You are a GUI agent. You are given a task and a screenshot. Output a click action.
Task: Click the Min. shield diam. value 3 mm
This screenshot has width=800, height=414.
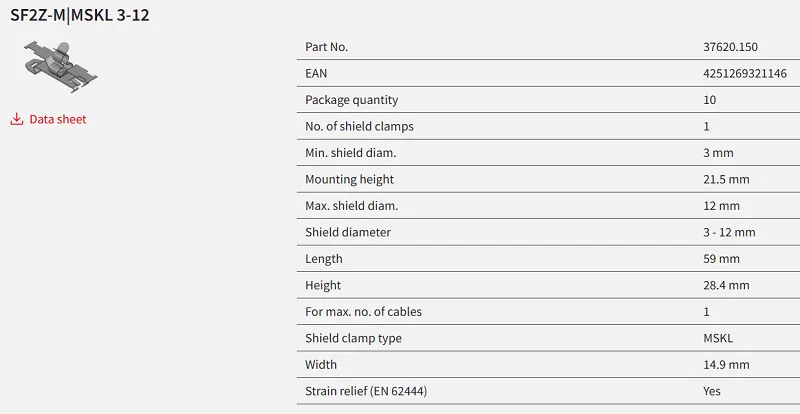tap(718, 153)
